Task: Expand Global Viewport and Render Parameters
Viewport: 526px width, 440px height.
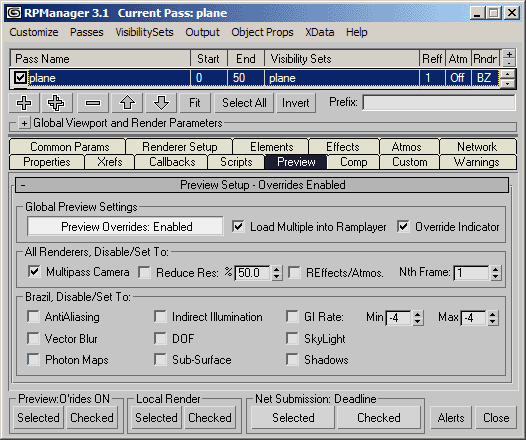Action: [x=24, y=123]
